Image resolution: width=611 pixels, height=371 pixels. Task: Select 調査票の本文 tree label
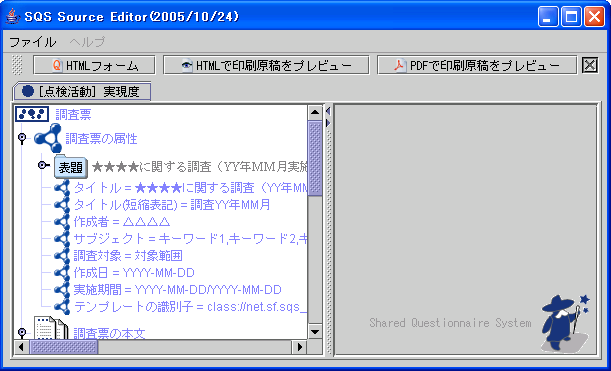click(x=109, y=333)
